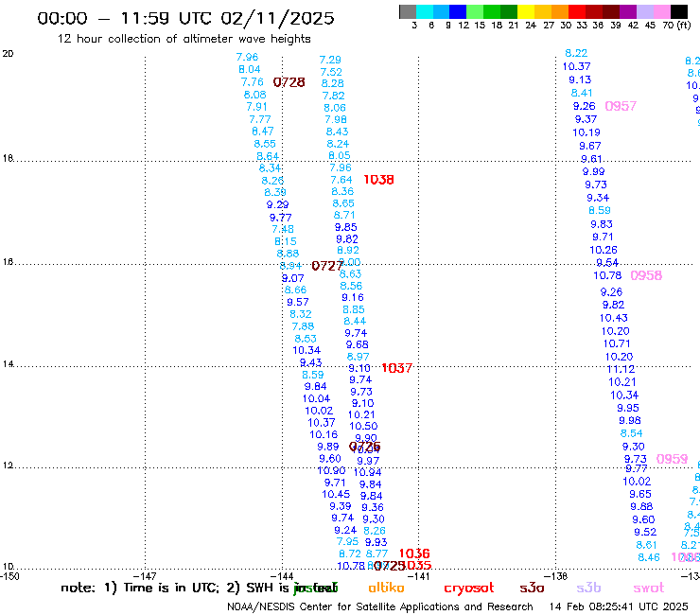Viewport: 700px width, 615px height.
Task: Click the latitude axis label "20"
Action: coord(8,54)
